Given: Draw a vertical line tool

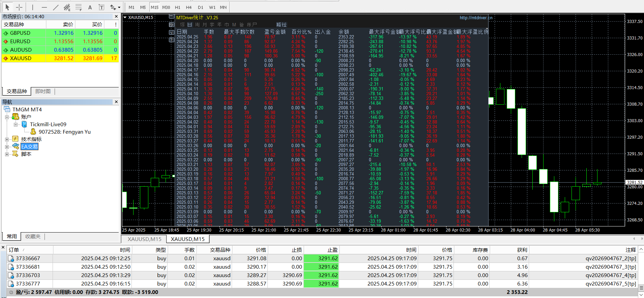Looking at the screenshot, I should pos(33,7).
